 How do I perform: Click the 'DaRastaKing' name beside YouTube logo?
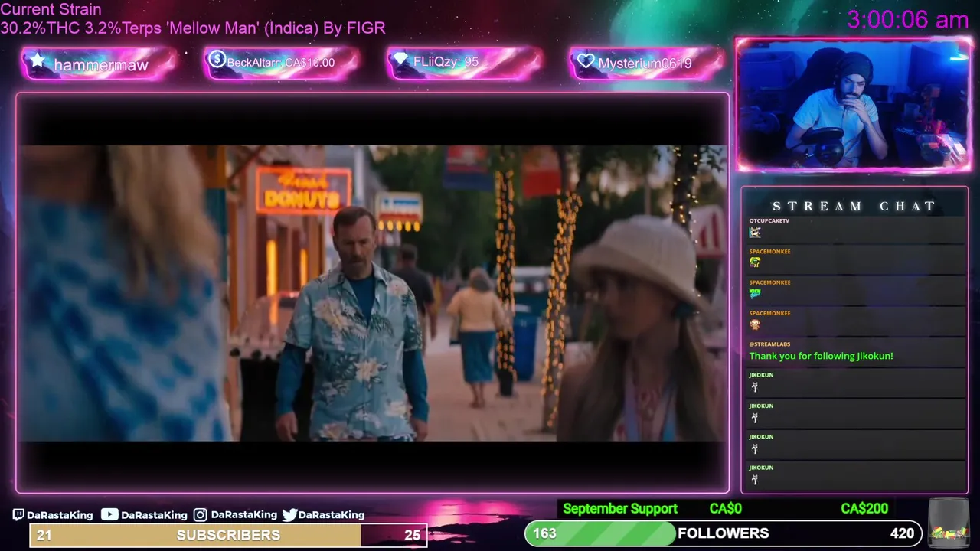tap(154, 515)
